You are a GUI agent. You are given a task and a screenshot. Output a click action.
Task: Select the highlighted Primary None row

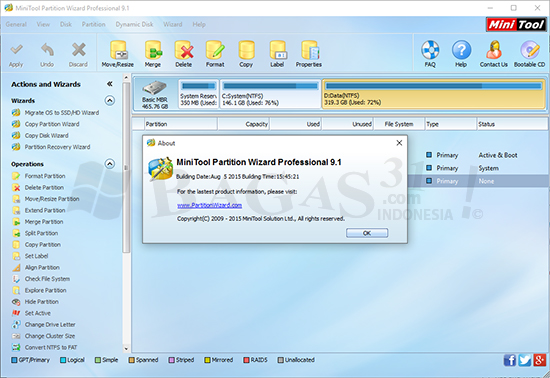[x=478, y=181]
